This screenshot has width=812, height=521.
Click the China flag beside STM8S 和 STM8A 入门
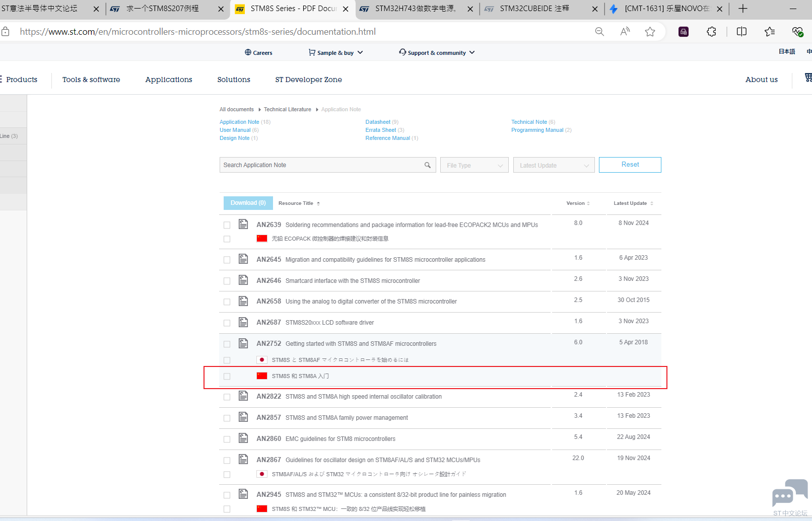click(x=262, y=376)
